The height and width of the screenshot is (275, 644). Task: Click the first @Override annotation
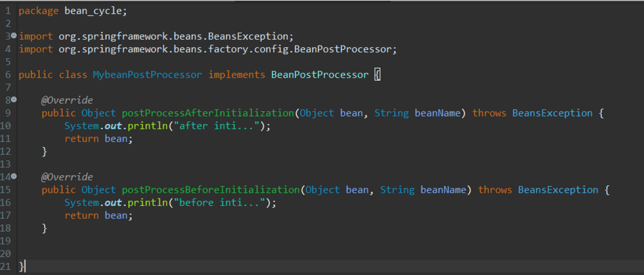click(67, 100)
